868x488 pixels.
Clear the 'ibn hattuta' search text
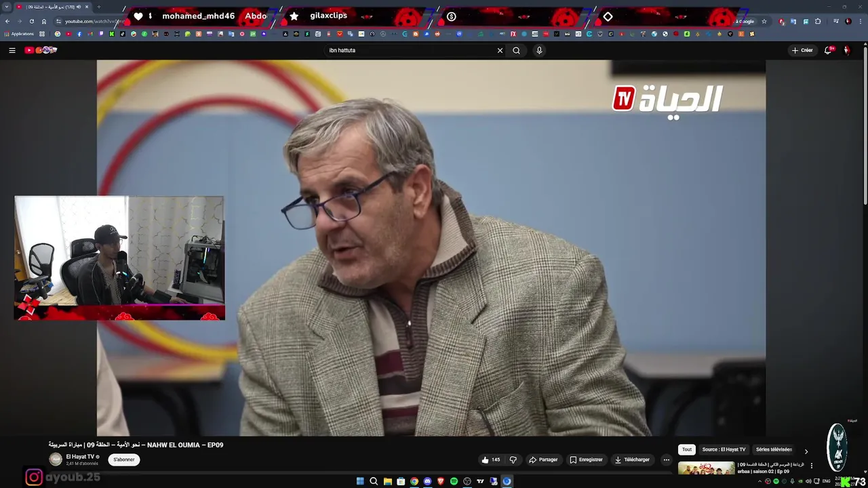click(500, 50)
